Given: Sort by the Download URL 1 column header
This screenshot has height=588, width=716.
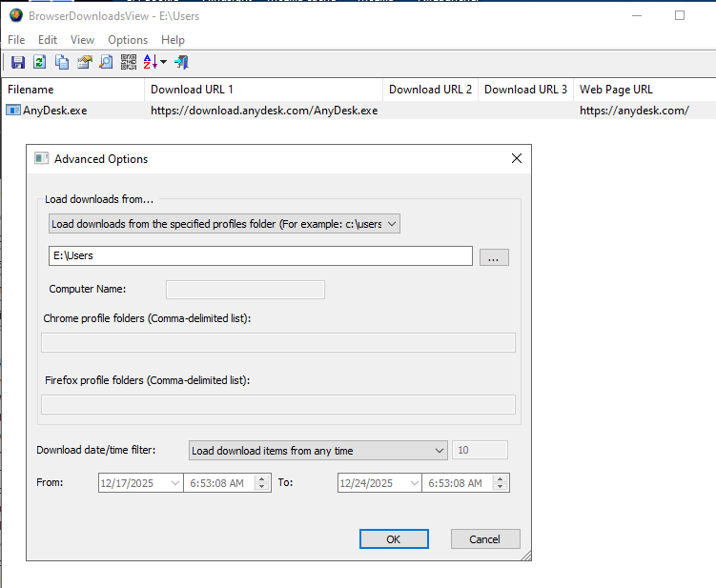Looking at the screenshot, I should pyautogui.click(x=263, y=90).
